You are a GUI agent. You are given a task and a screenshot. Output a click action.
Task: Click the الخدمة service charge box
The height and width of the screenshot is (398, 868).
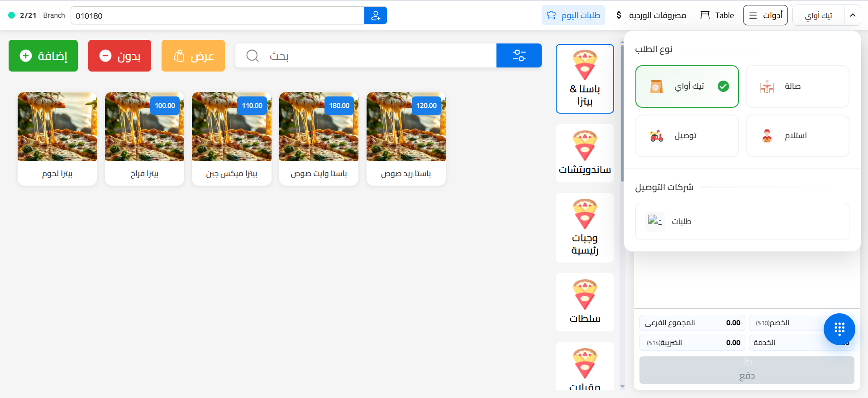pyautogui.click(x=801, y=343)
